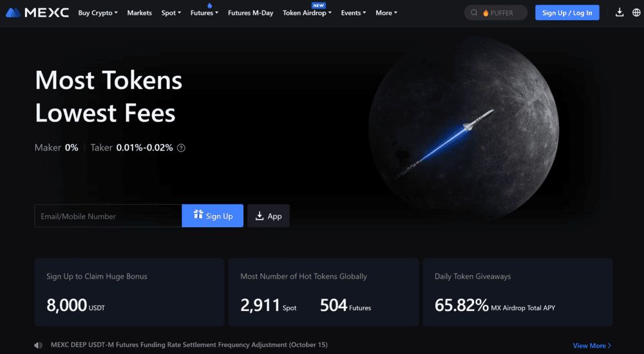Viewport: 644px width, 354px height.
Task: Expand the Events dropdown menu
Action: (x=353, y=13)
